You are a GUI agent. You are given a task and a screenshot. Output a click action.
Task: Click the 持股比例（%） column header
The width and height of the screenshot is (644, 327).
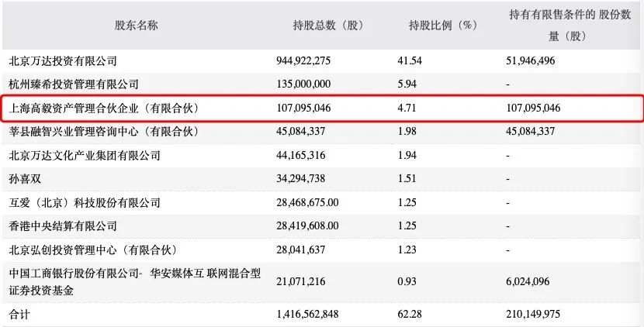pyautogui.click(x=443, y=26)
